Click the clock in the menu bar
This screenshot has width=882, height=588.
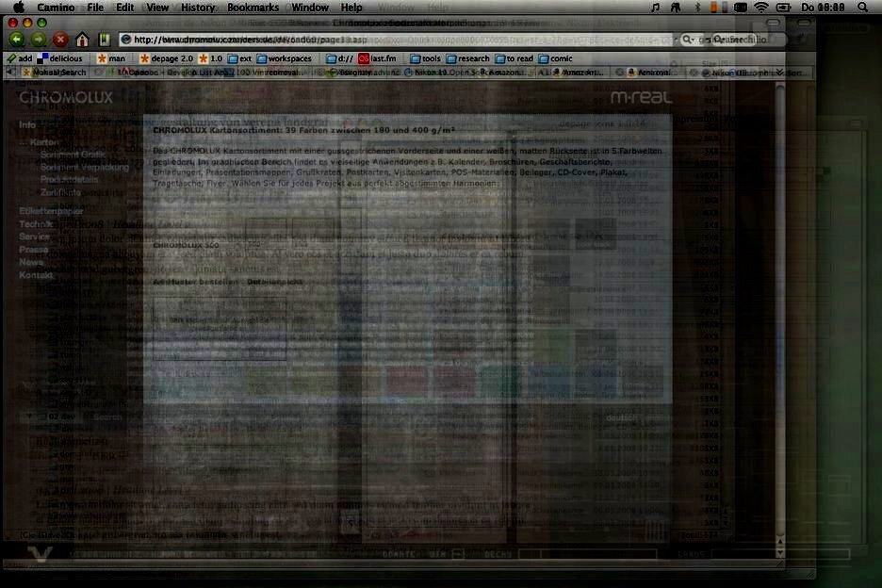pos(823,8)
